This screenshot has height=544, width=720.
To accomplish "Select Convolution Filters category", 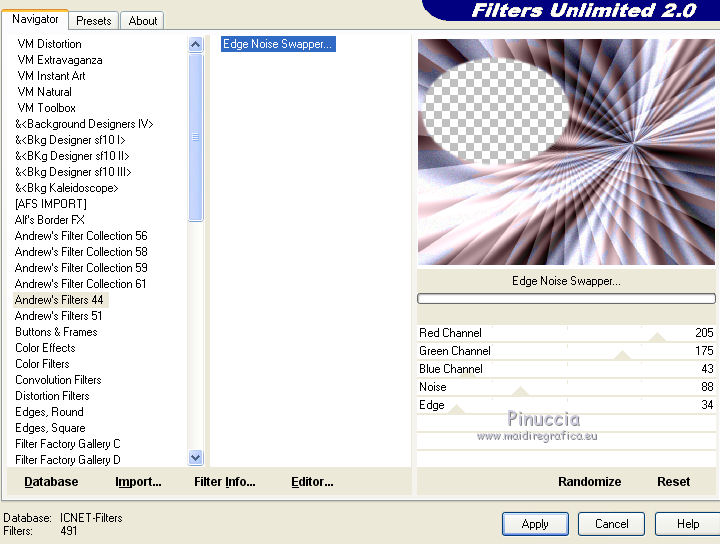I will pyautogui.click(x=58, y=380).
